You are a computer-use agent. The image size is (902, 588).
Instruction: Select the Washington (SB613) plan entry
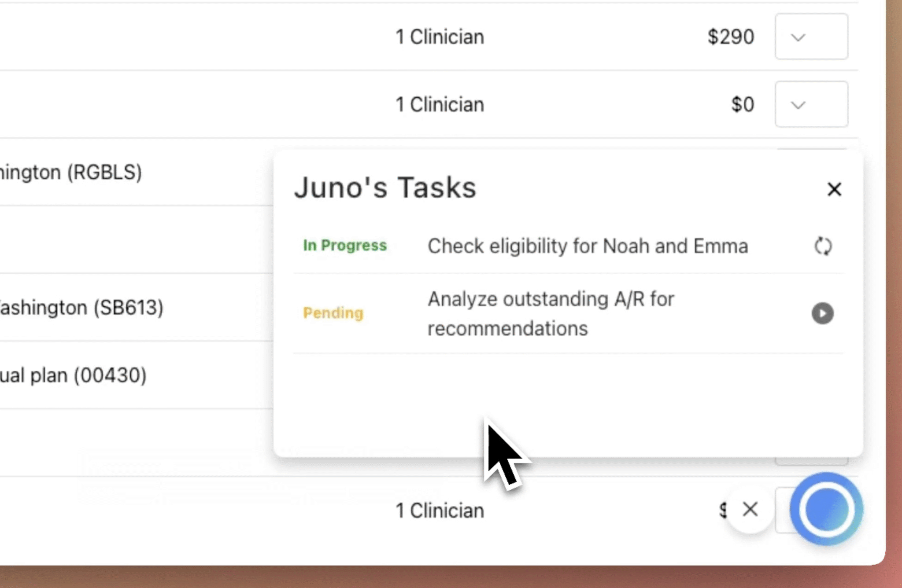click(81, 307)
